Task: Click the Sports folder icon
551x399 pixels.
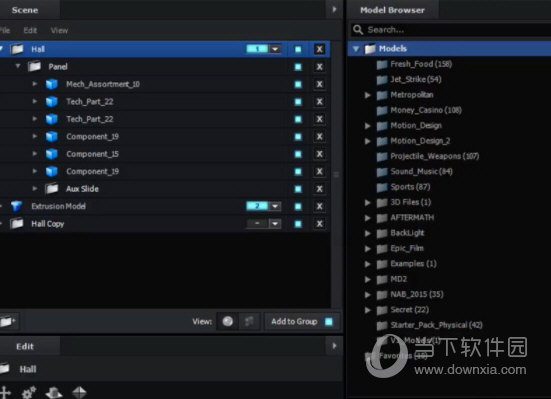Action: tap(382, 187)
